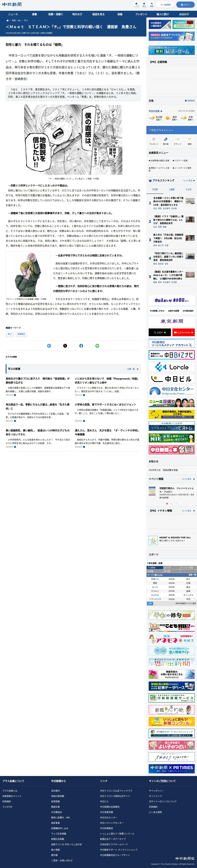The height and width of the screenshot is (868, 197).
Task: Open the 紙面を見る menu item
Action: pos(98,14)
